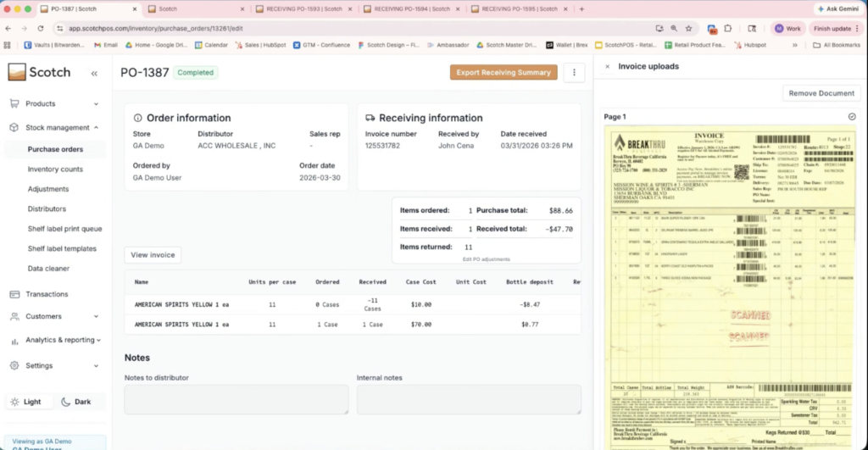Switch to the second Scotch browser tab
This screenshot has height=450, width=868.
[195, 8]
